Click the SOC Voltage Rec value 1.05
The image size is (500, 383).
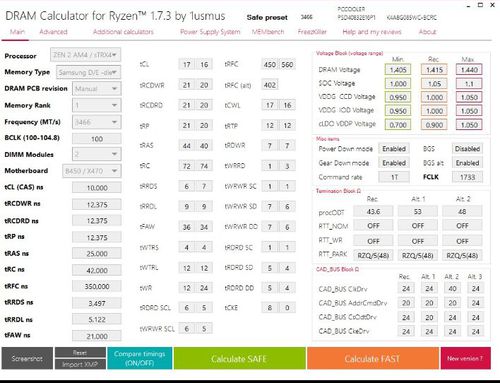[x=434, y=84]
